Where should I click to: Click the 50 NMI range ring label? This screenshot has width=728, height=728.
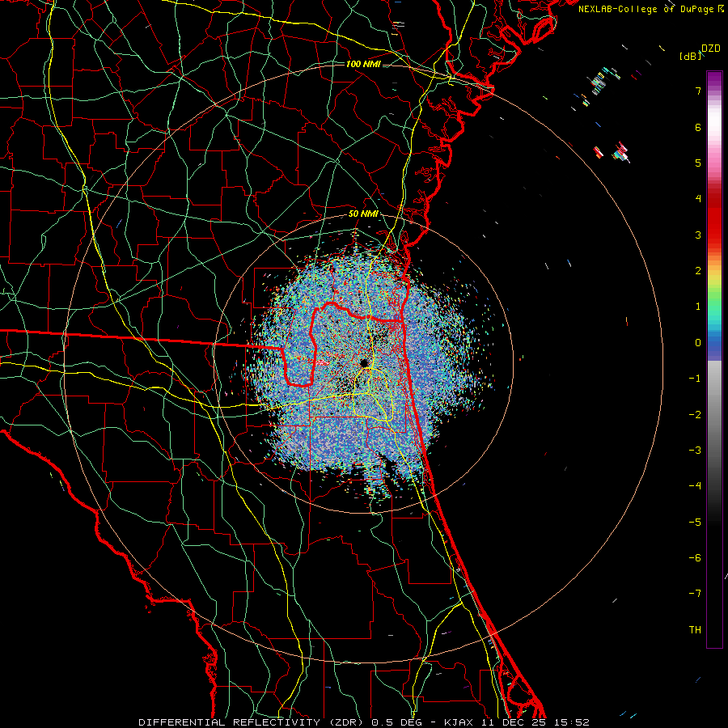(363, 214)
